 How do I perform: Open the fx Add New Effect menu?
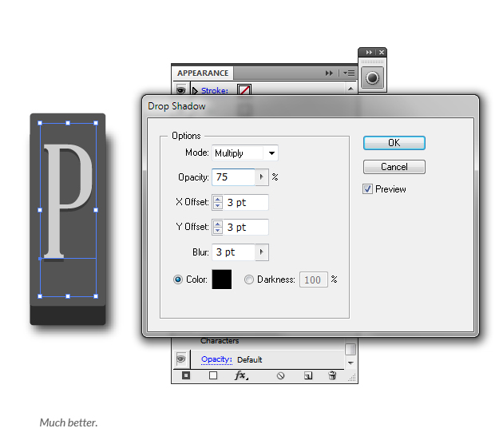241,375
